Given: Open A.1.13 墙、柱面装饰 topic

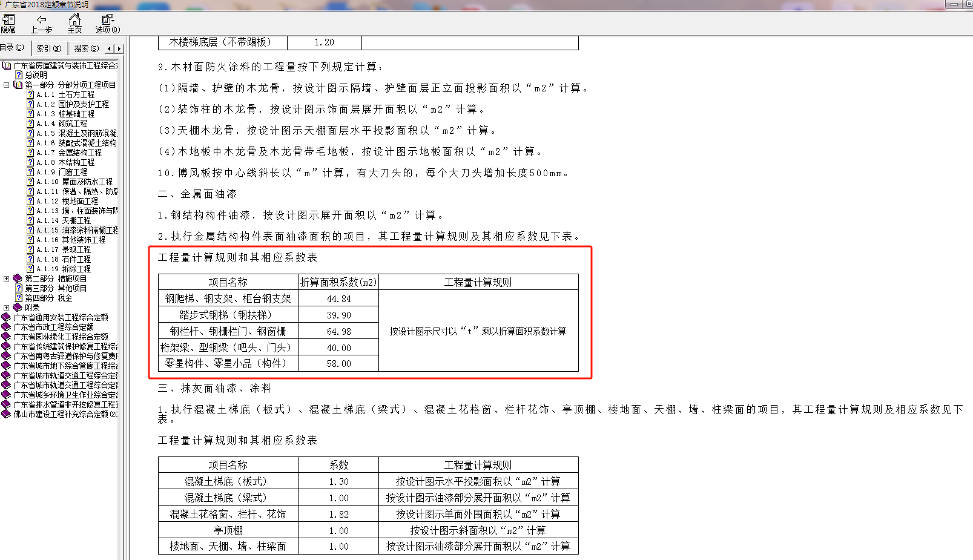Looking at the screenshot, I should point(77,211).
